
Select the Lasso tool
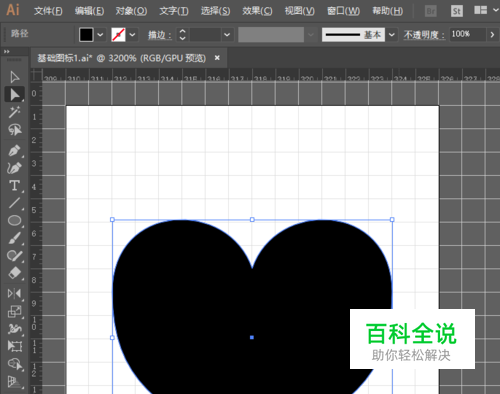[14, 130]
